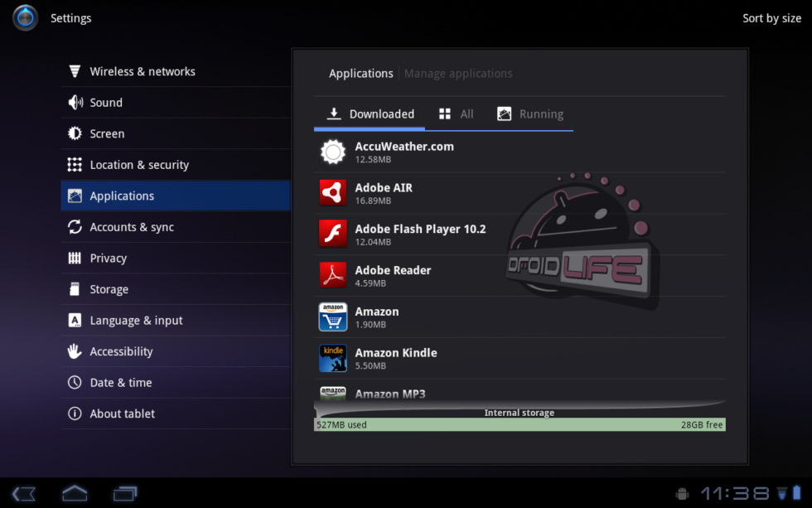Tap the Applications icon in the sidebar
Screen dimensions: 812x508
click(x=75, y=196)
